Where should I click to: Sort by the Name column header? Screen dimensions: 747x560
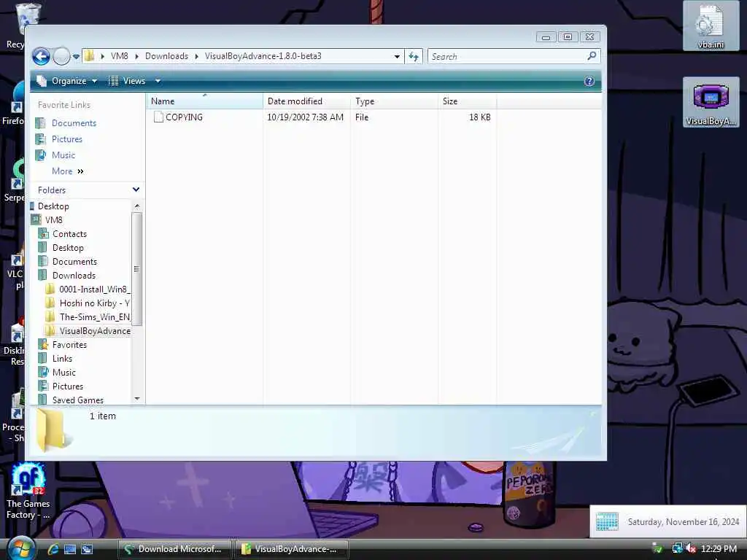[204, 101]
